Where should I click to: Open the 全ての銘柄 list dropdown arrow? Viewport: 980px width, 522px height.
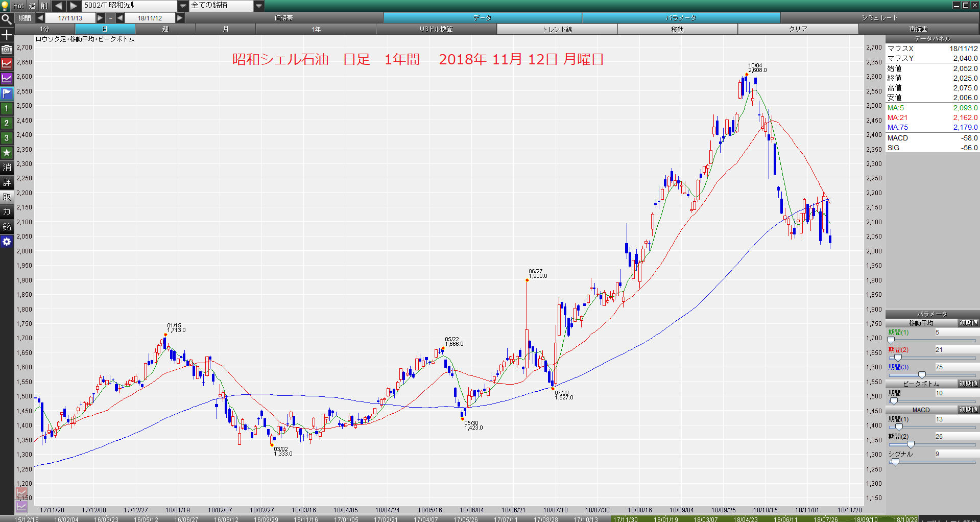click(x=259, y=6)
